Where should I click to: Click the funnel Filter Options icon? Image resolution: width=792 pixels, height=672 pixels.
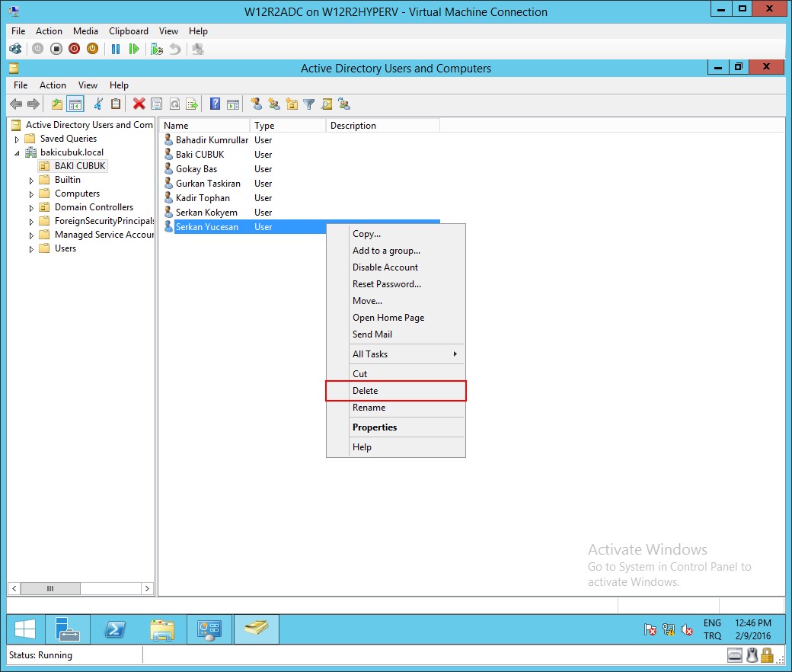[309, 104]
